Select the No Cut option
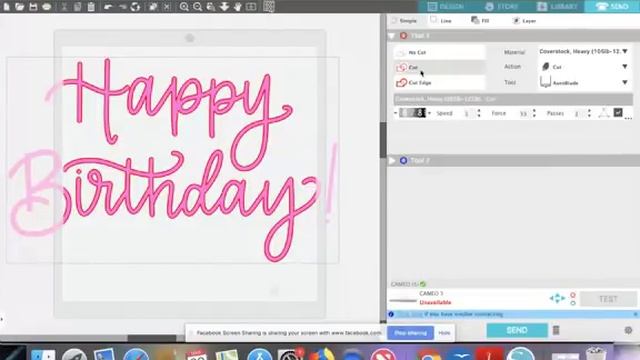640x360 pixels. (x=439, y=52)
